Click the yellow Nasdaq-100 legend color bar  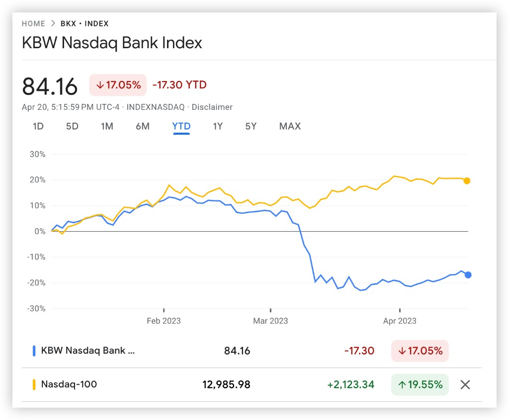pos(34,384)
